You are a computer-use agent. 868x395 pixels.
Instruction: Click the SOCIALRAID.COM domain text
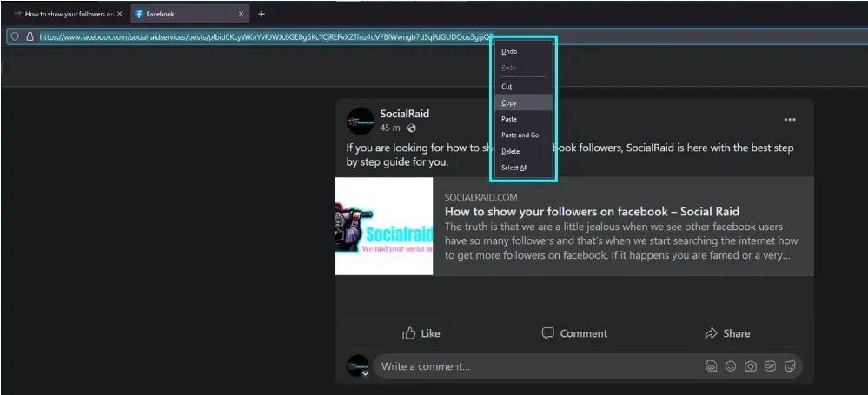[x=480, y=197]
